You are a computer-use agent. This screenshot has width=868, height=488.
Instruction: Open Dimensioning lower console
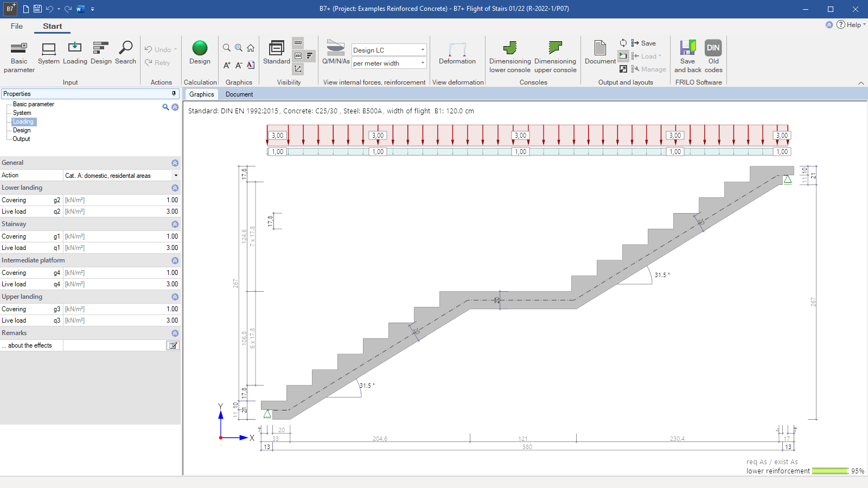pyautogui.click(x=510, y=57)
